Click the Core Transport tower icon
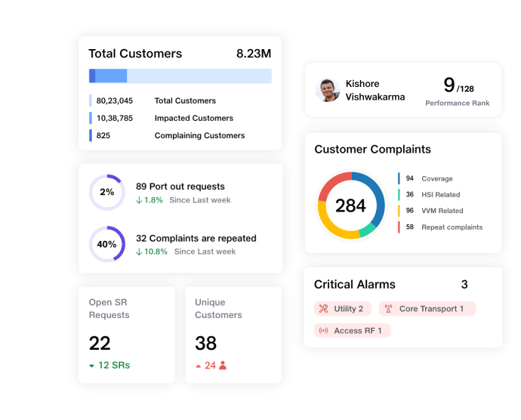This screenshot has height=420, width=521. pos(389,309)
